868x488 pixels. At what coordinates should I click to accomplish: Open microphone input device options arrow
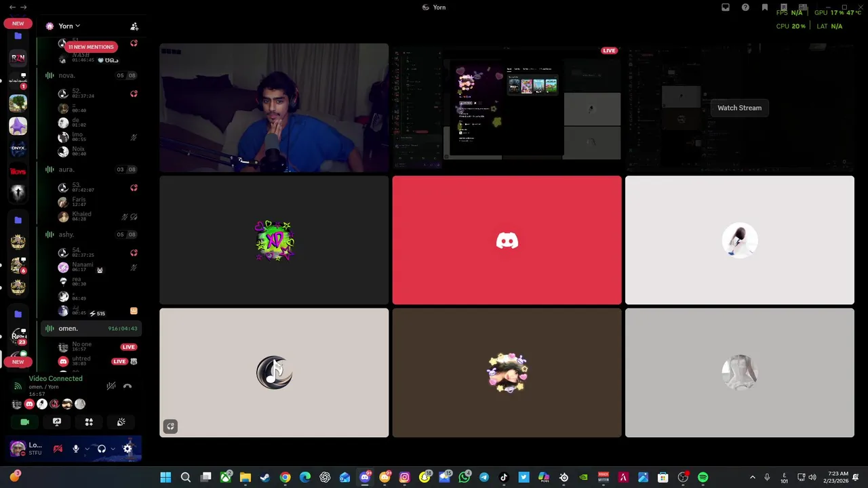(87, 449)
